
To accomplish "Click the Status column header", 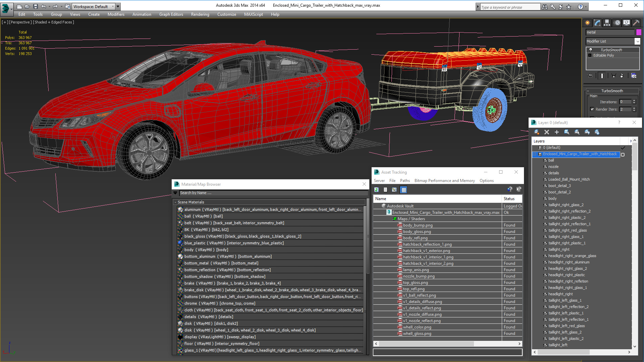I will point(512,199).
